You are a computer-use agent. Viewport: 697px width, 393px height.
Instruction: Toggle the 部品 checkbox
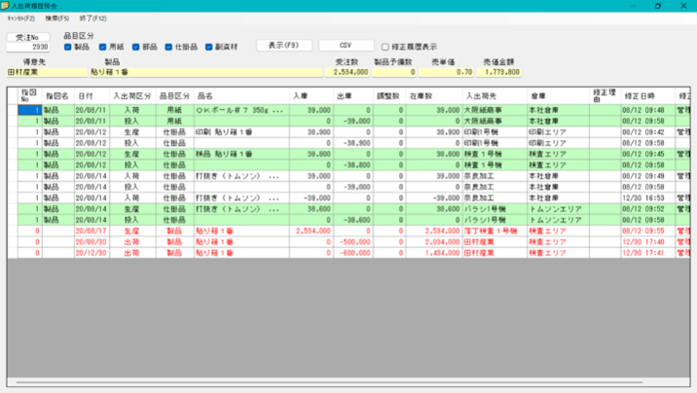point(136,47)
